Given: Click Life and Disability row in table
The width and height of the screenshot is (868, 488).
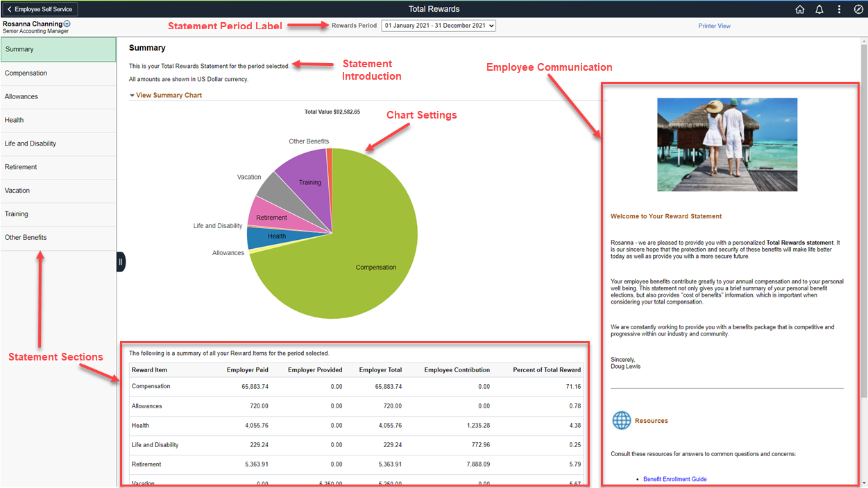Looking at the screenshot, I should (x=357, y=445).
